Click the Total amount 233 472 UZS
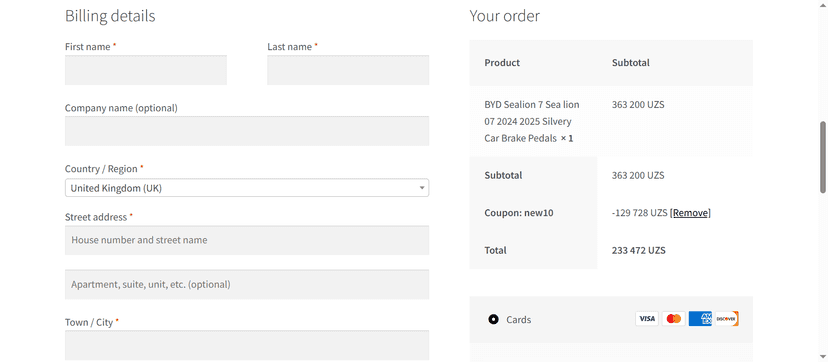The width and height of the screenshot is (828, 362). [638, 250]
